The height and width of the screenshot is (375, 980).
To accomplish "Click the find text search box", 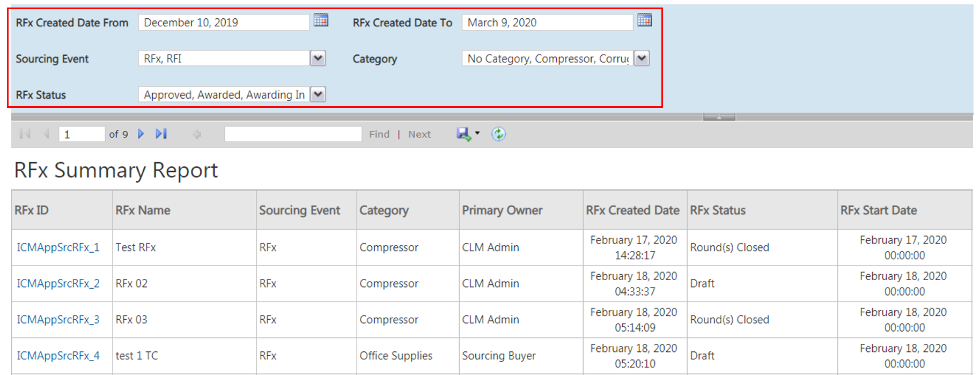I will (293, 134).
